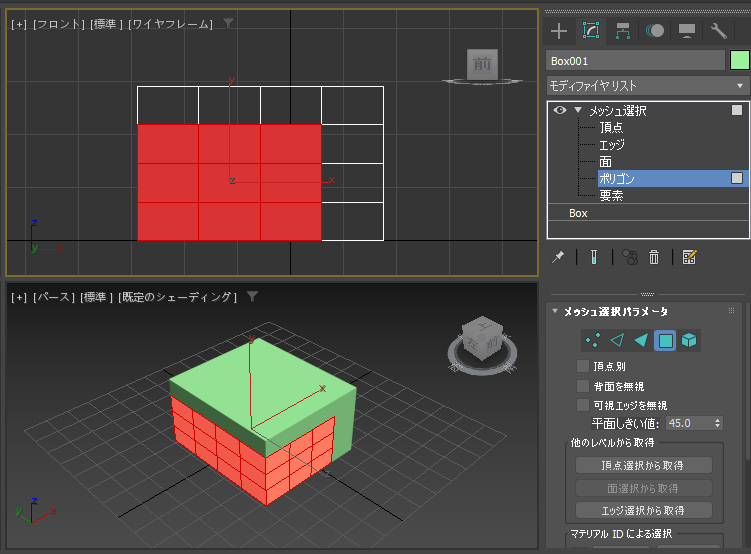Open the [+] menu of front viewport
This screenshot has height=554, width=751.
19,24
